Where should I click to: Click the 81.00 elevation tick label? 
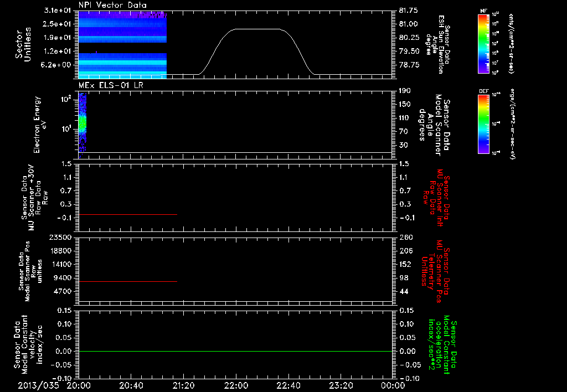[x=408, y=24]
